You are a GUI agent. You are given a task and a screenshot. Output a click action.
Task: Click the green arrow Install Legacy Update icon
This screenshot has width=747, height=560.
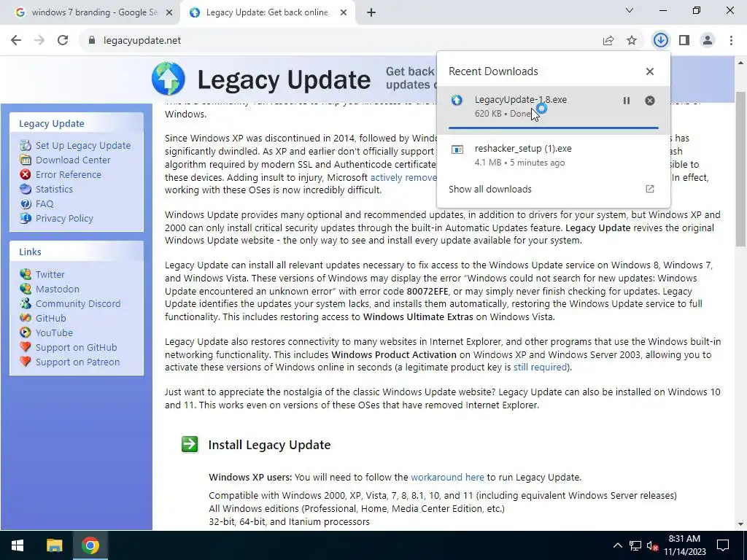pos(190,444)
